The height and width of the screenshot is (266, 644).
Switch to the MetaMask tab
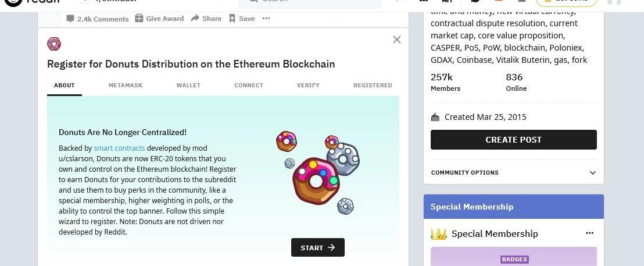(126, 86)
